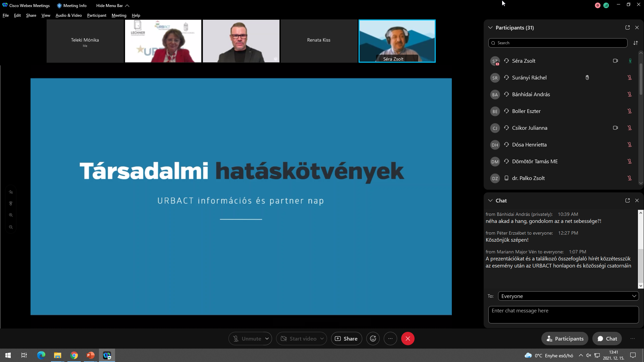
Task: Click the annotate pen icon on left
Action: 11,192
